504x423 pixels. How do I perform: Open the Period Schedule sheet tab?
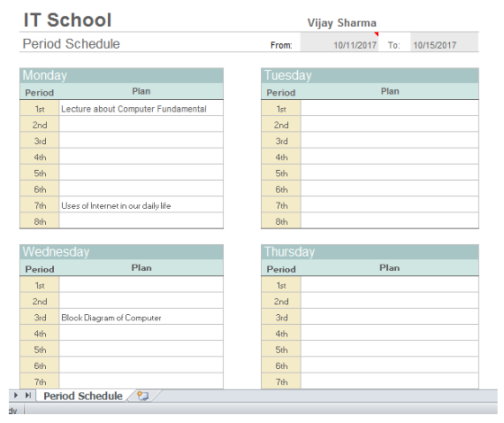coord(83,396)
